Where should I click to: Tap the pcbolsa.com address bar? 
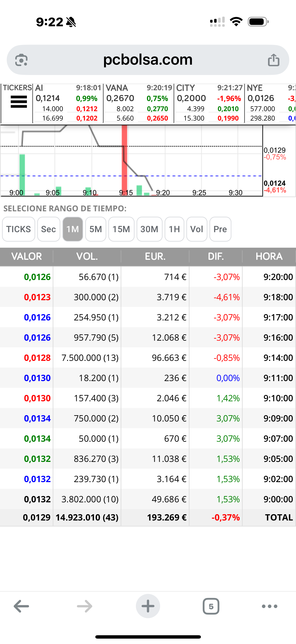tap(148, 60)
